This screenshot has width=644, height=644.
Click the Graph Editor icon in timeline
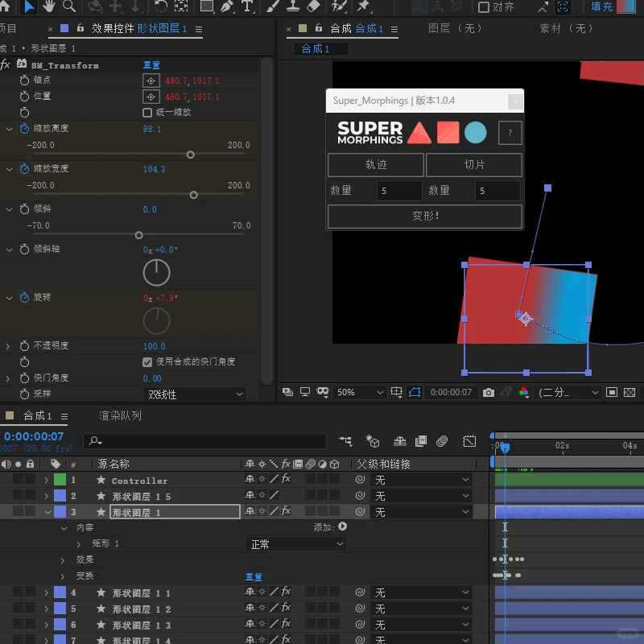469,441
